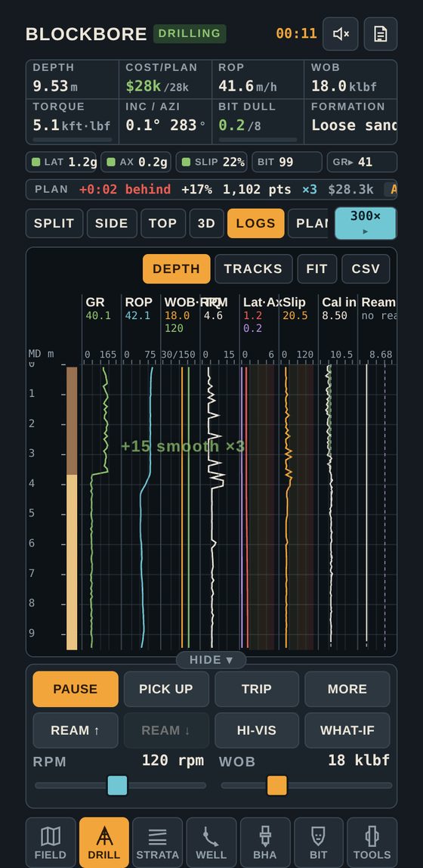
Task: Click the BIT 99 chip
Action: pyautogui.click(x=286, y=163)
